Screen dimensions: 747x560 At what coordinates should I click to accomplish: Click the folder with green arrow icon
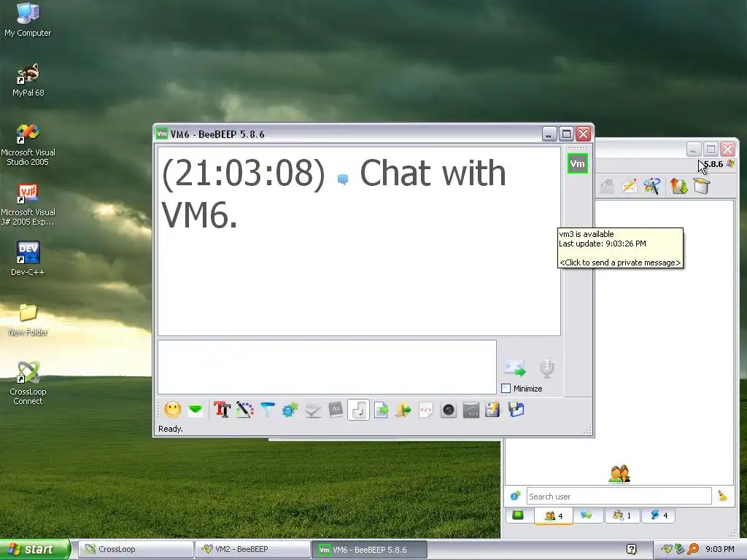coord(403,410)
